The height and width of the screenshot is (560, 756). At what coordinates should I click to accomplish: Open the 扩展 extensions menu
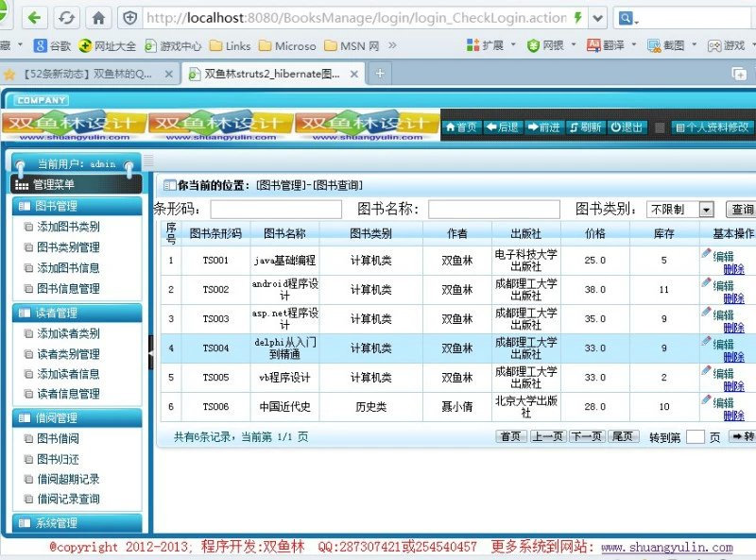[490, 45]
